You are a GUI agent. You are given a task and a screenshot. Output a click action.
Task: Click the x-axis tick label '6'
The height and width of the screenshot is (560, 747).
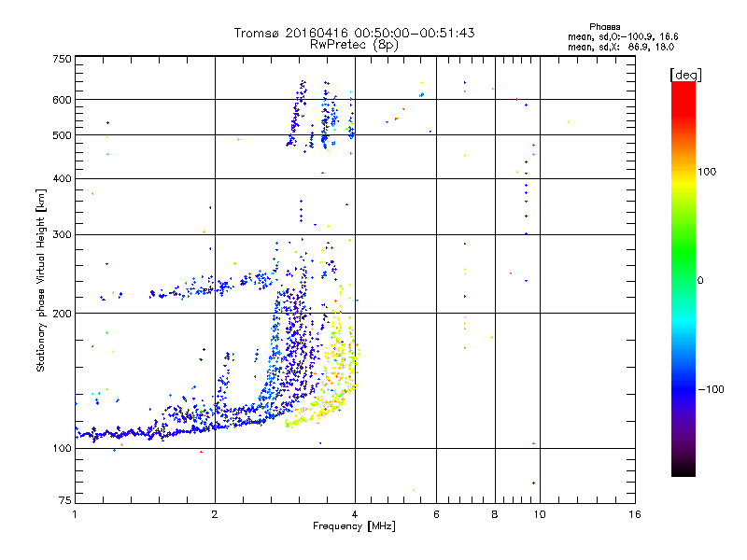436,514
